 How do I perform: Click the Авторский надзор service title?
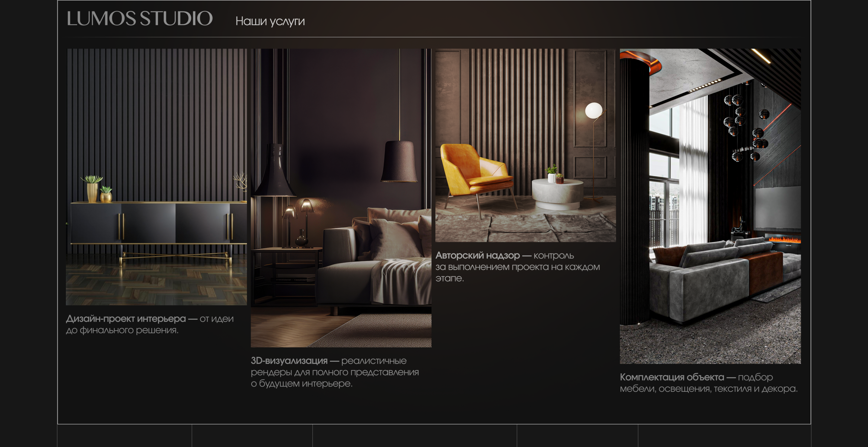(x=477, y=255)
